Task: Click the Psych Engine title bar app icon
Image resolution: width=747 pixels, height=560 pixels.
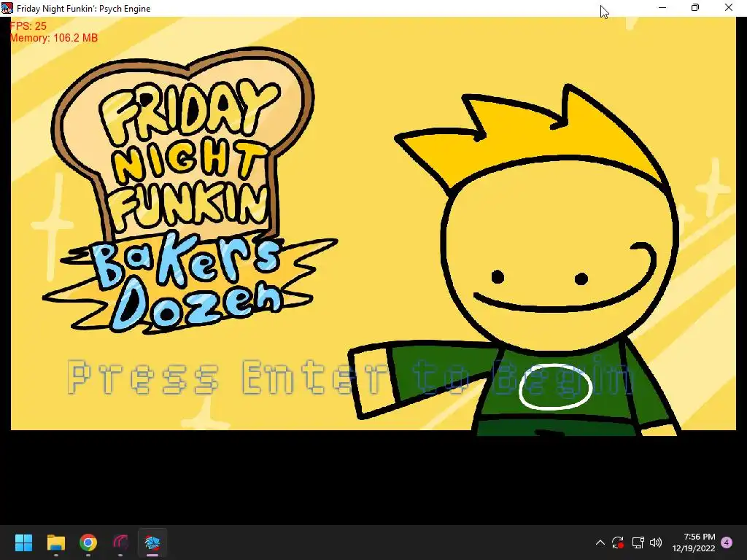Action: pos(7,8)
